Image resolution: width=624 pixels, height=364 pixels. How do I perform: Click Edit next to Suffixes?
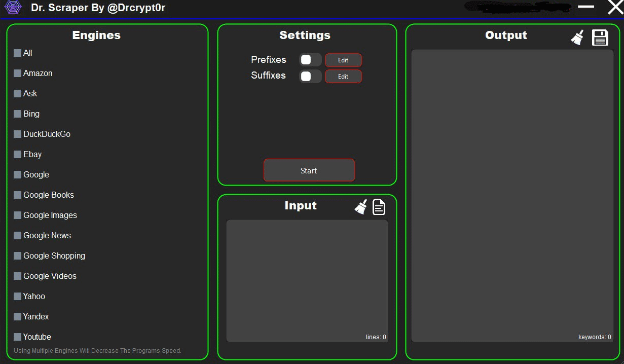coord(343,76)
